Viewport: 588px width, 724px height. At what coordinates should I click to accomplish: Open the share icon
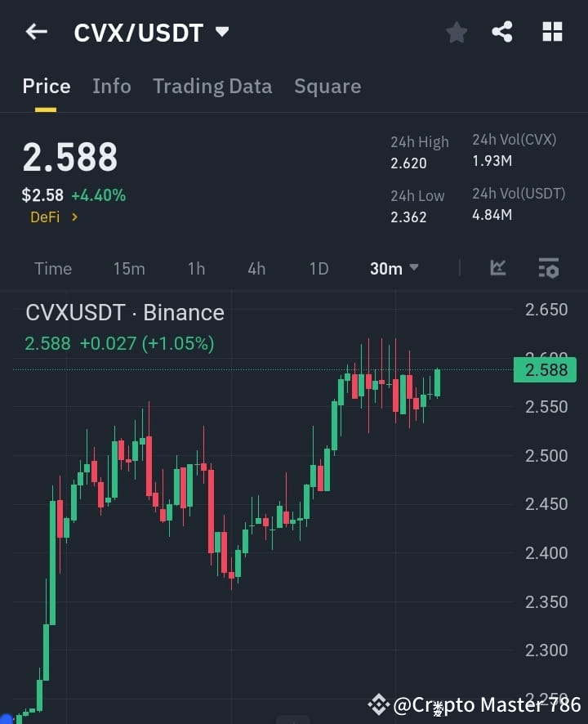(x=503, y=33)
